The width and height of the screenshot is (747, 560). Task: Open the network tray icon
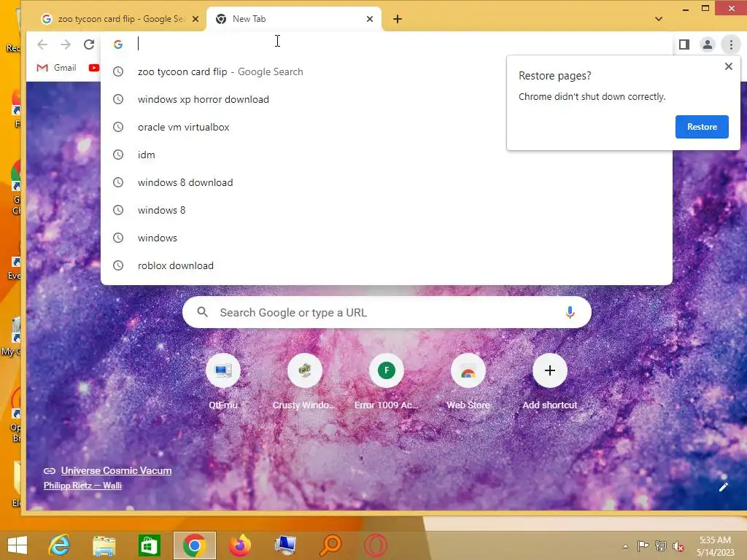[661, 546]
